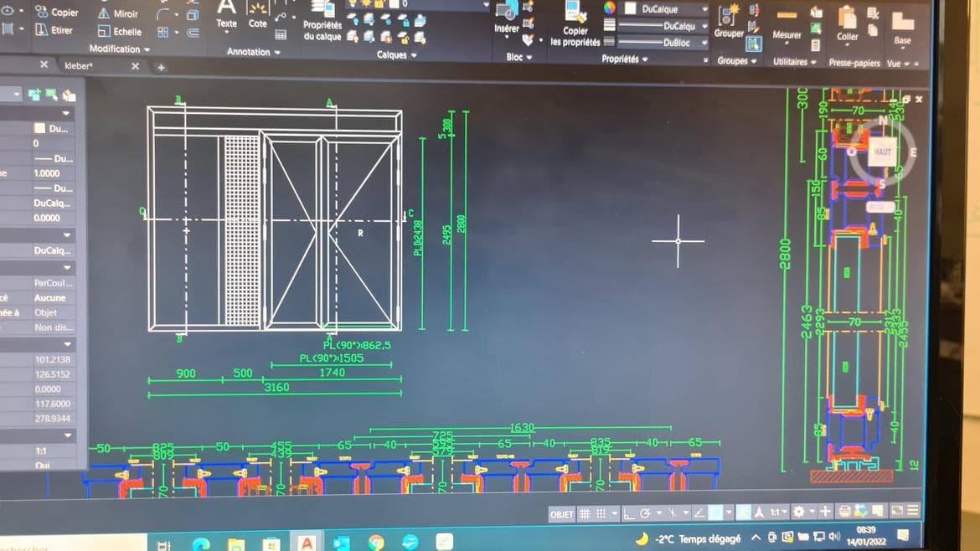Image resolution: width=980 pixels, height=551 pixels.
Task: Open a new drawing tab with plus
Action: (x=161, y=68)
